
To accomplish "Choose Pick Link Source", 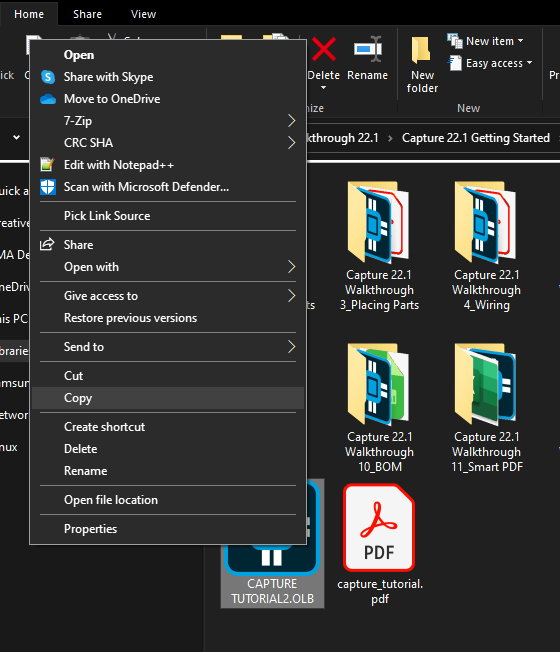I will (168, 216).
